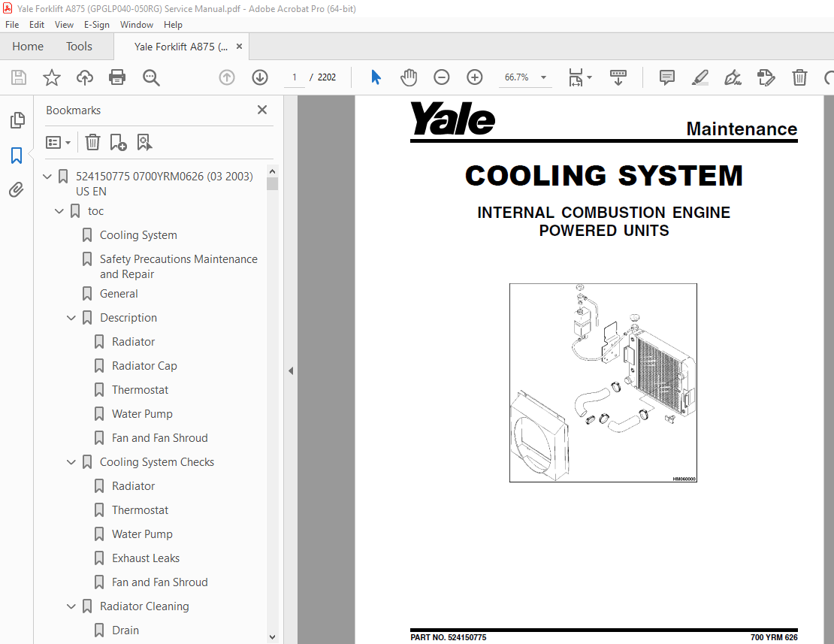
Task: Open Find text magnifier icon
Action: click(x=151, y=77)
